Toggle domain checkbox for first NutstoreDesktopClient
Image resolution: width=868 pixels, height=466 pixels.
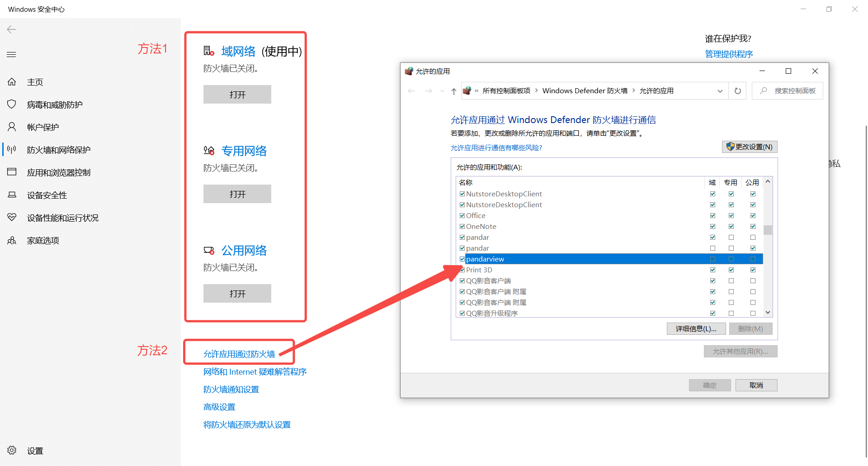[713, 194]
